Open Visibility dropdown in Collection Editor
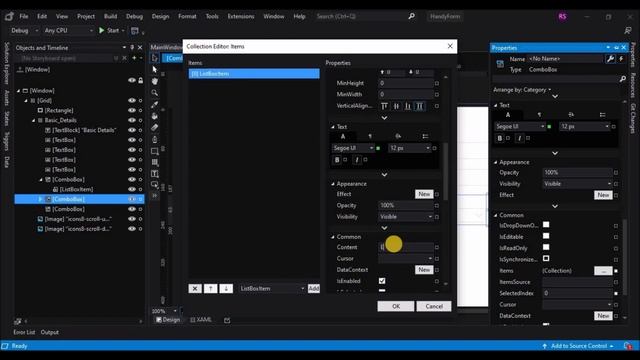640x360 pixels. pos(406,217)
